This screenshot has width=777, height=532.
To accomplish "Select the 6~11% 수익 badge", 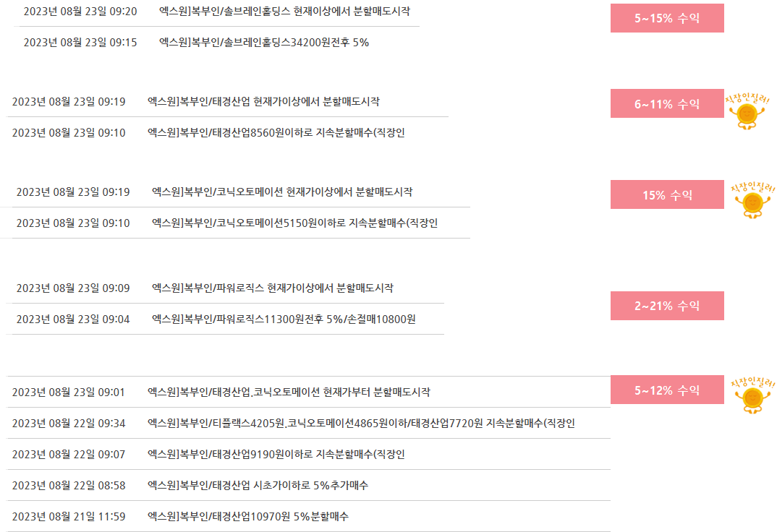I will click(x=667, y=103).
